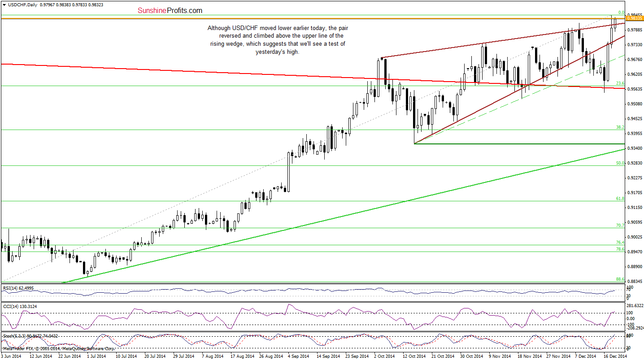Click the 16 Dec 2014 date label

616,356
